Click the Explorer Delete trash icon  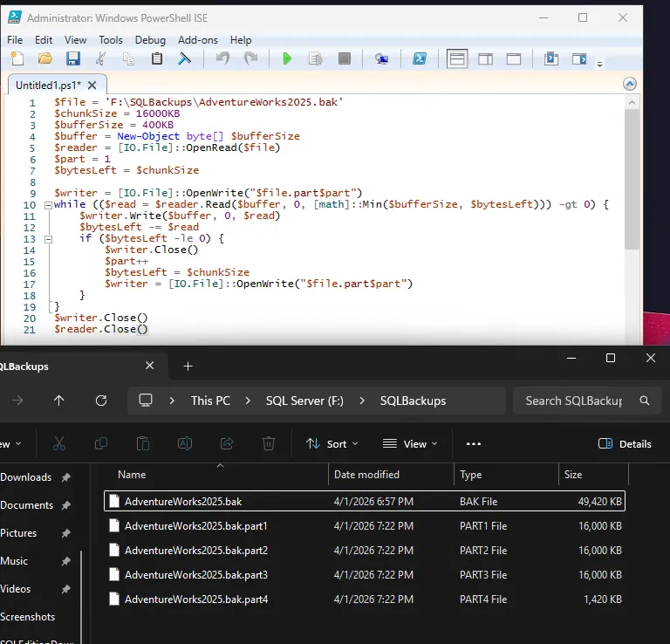click(269, 443)
